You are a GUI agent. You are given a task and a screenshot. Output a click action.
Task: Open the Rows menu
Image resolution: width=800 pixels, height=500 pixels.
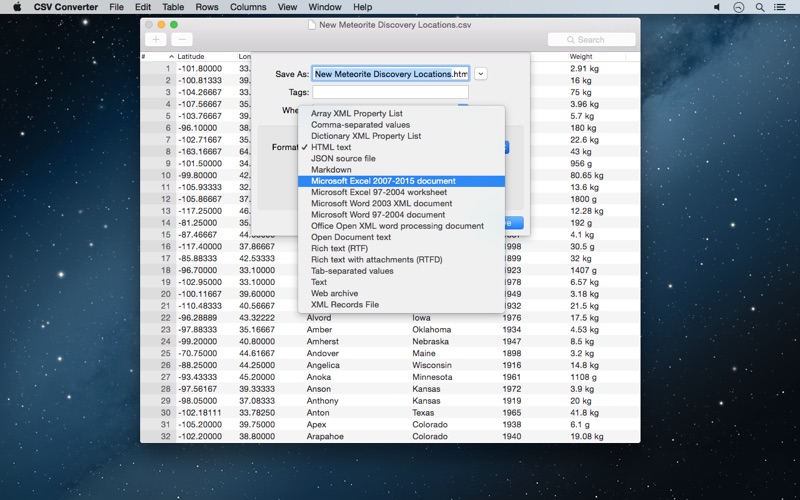pyautogui.click(x=207, y=7)
